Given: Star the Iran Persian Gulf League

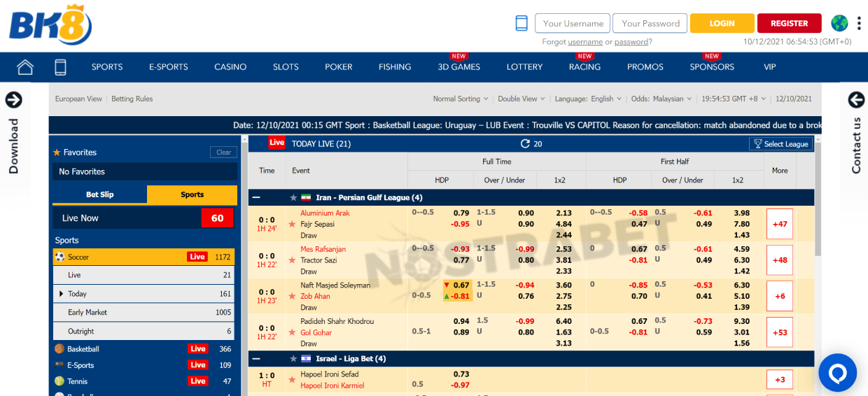Looking at the screenshot, I should 294,198.
